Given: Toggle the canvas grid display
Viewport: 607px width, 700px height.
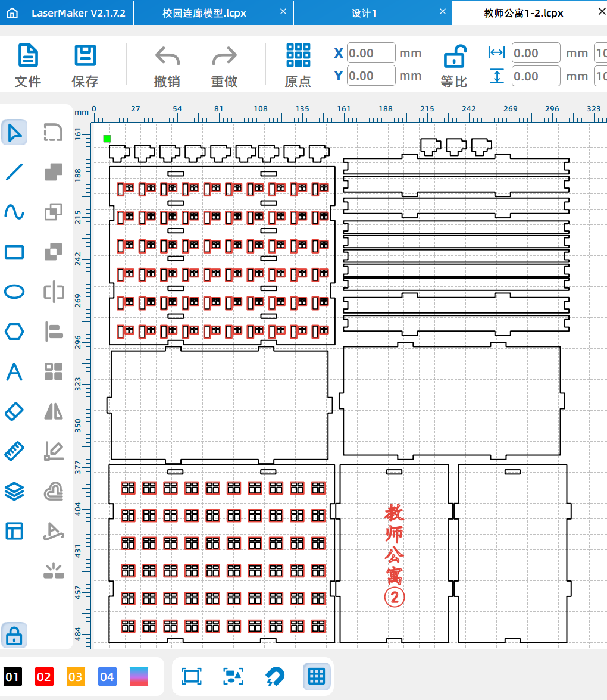Looking at the screenshot, I should click(x=317, y=676).
